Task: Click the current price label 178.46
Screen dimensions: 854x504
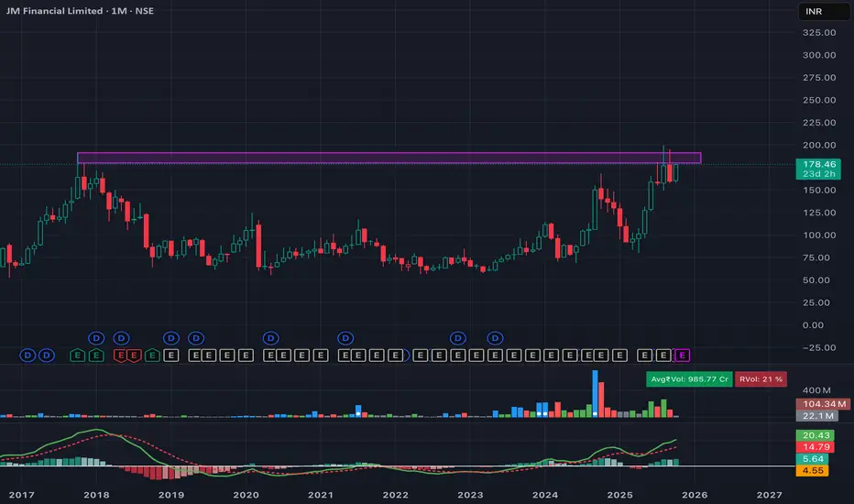Action: click(818, 164)
